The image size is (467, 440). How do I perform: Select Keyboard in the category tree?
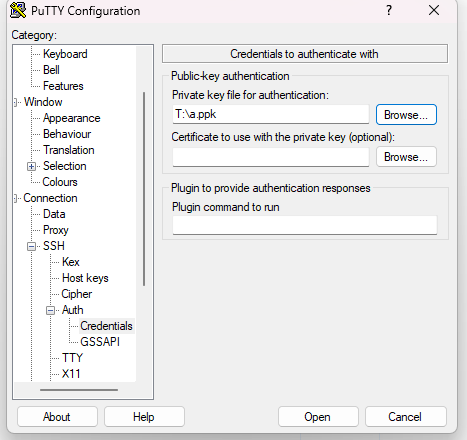65,54
